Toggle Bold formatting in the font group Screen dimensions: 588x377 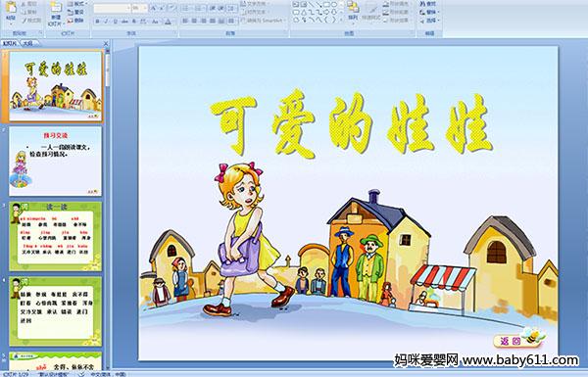(x=97, y=22)
